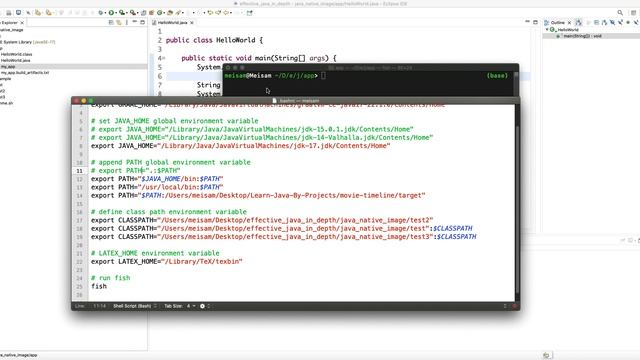Click the Debug launch icon in Eclipse toolbar
Viewport: 640px width, 360px height.
click(100, 13)
